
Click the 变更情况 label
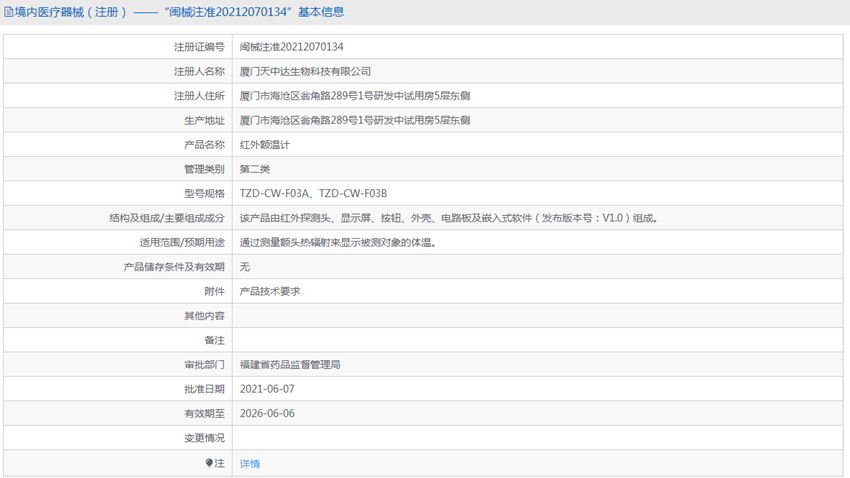point(204,438)
